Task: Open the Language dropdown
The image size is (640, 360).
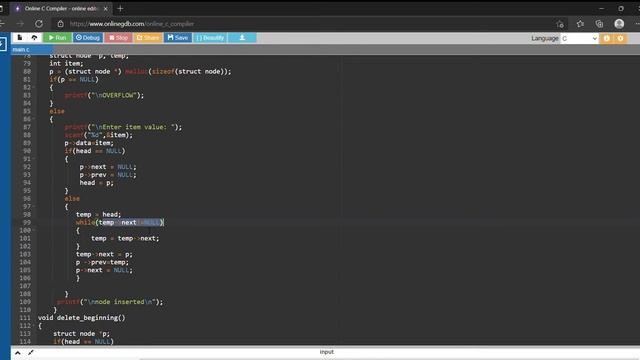Action: 579,38
